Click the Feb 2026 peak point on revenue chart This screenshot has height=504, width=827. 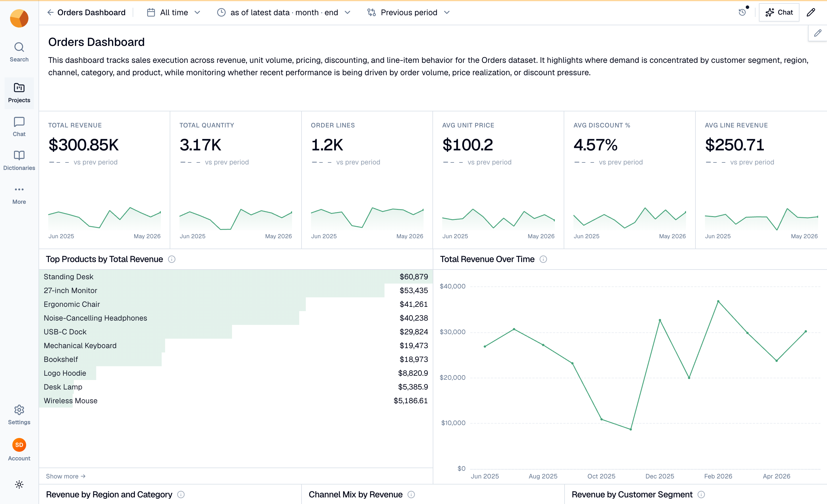pos(718,301)
